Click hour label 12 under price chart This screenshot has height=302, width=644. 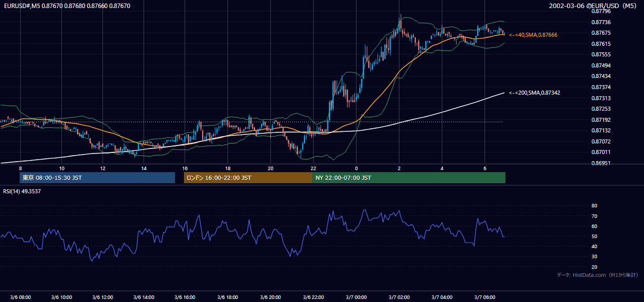click(102, 168)
